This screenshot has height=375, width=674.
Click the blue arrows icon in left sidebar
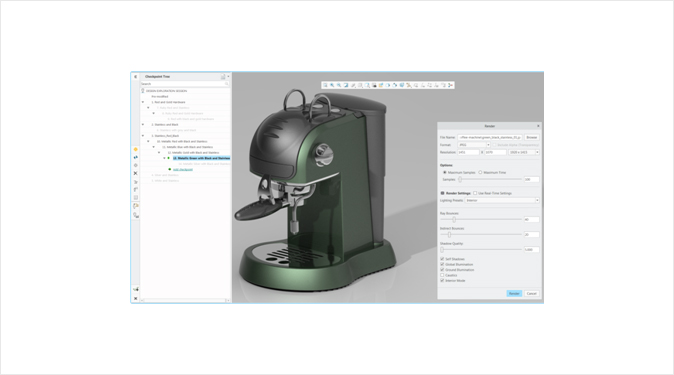tap(135, 157)
